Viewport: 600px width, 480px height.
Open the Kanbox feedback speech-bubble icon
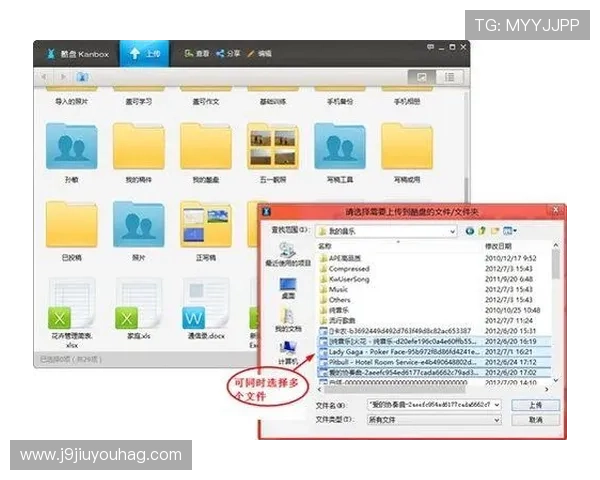[430, 47]
